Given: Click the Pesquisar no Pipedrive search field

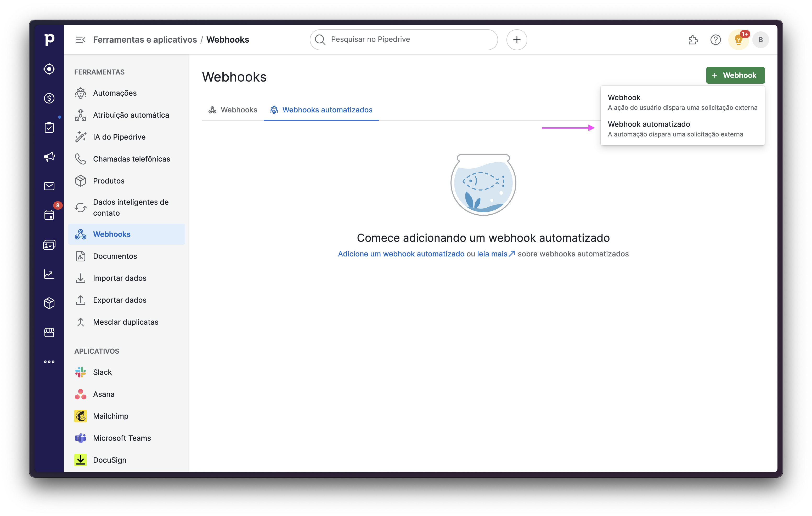Looking at the screenshot, I should 404,39.
